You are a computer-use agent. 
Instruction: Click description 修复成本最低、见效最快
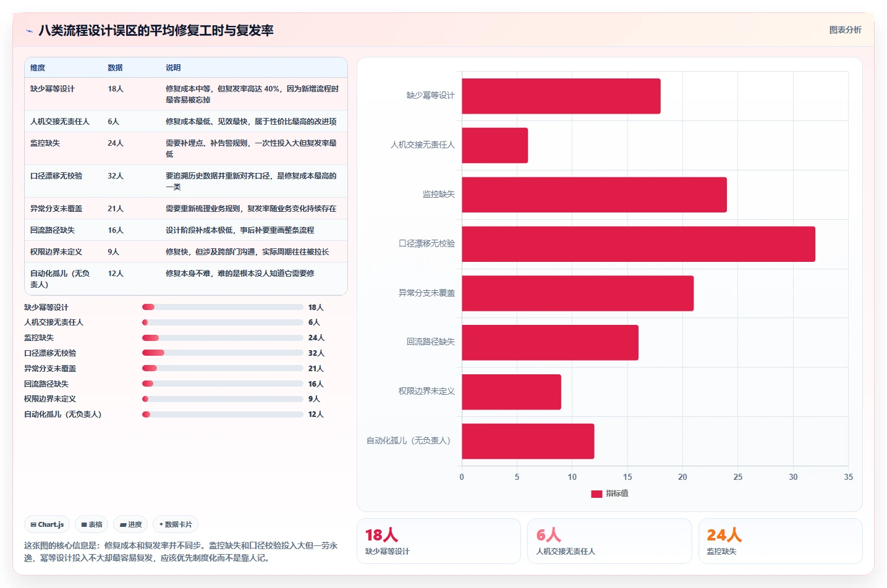[x=251, y=122]
